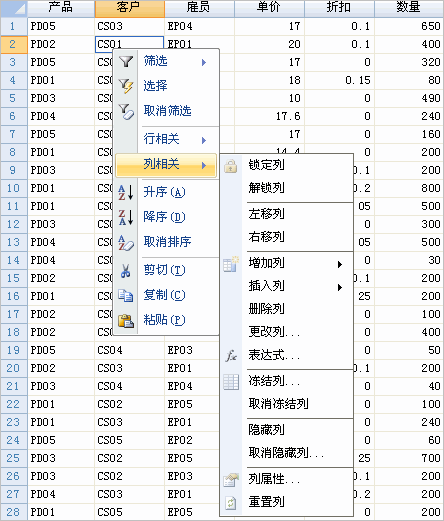The height and width of the screenshot is (521, 444).
Task: Click the 客户 column header
Action: coord(130,8)
